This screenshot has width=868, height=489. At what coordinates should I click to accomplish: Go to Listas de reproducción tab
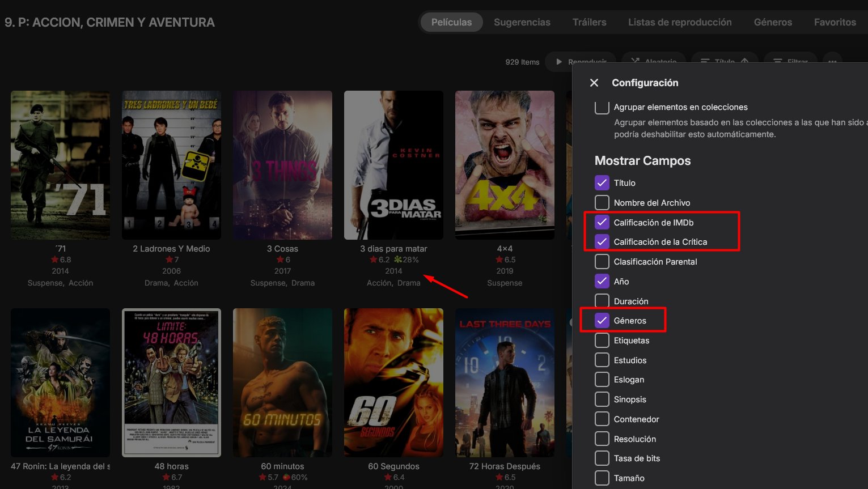pos(680,22)
